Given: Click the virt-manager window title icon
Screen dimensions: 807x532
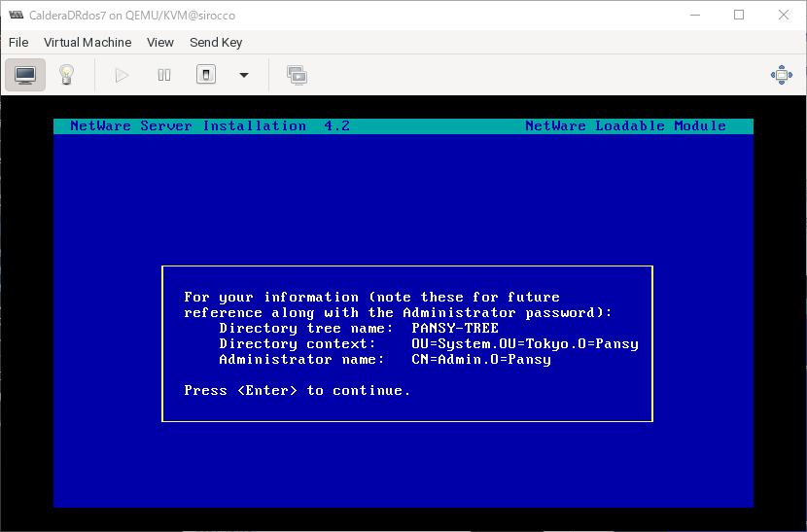Looking at the screenshot, I should coord(16,15).
